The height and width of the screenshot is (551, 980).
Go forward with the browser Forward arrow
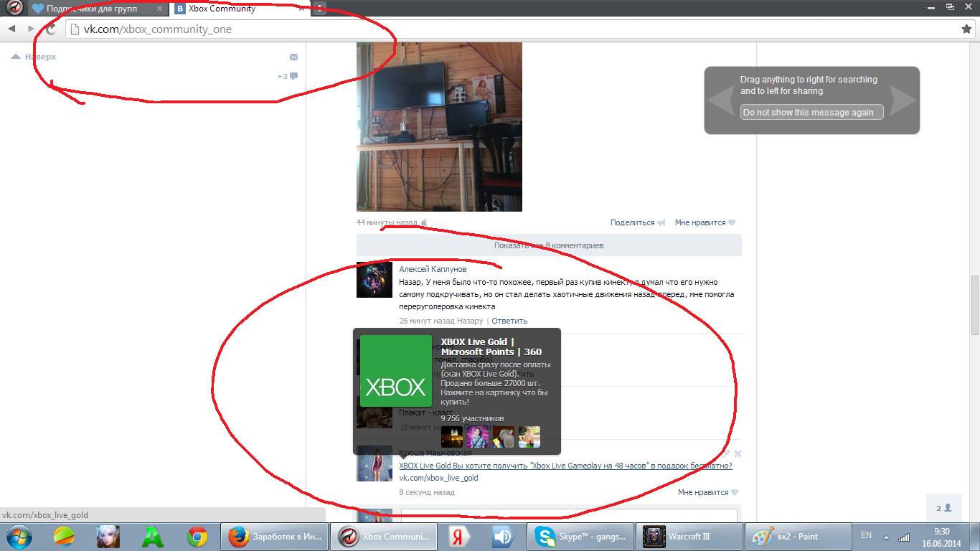tap(31, 29)
